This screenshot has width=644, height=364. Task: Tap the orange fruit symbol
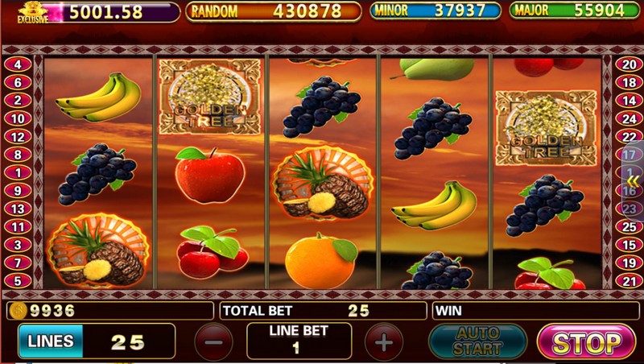pos(321,260)
